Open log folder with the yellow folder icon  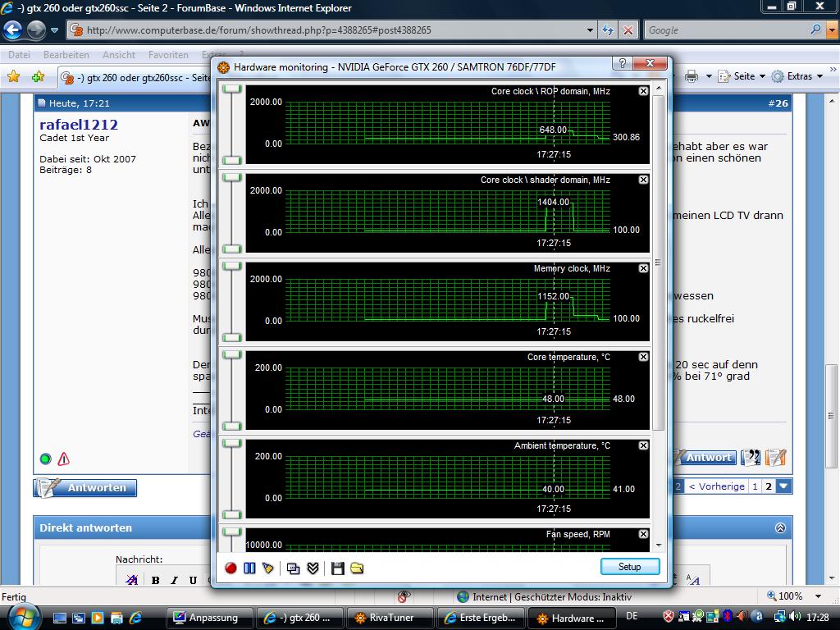coord(357,568)
